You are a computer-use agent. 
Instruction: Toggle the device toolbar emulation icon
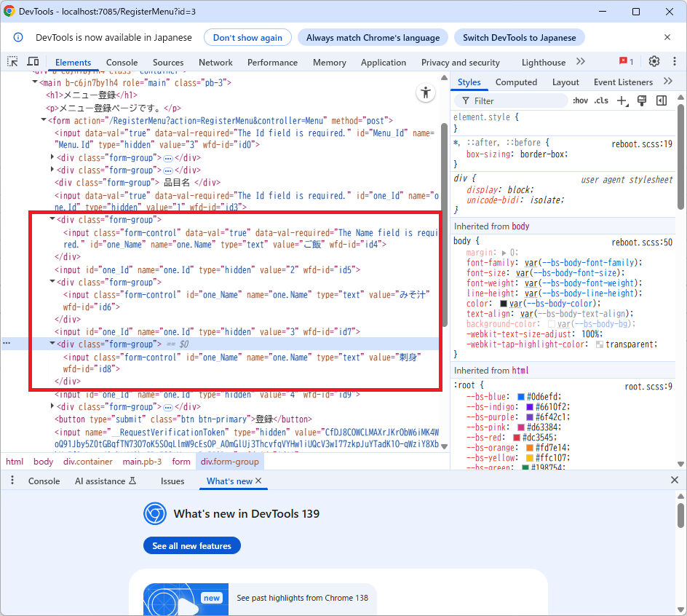click(x=33, y=62)
